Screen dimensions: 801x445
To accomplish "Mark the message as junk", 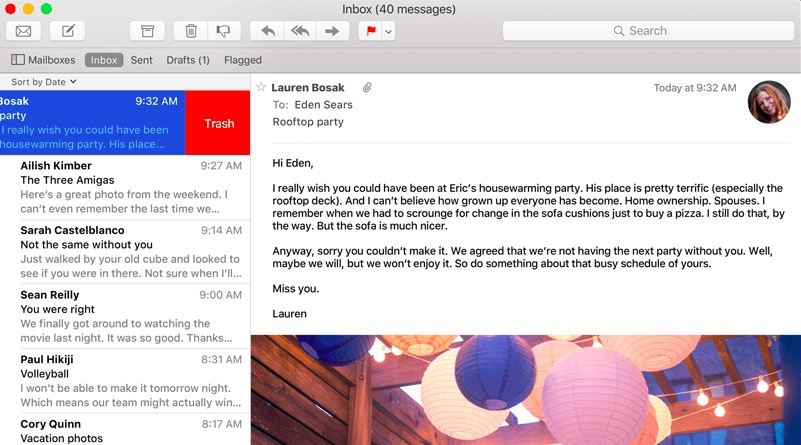I will pos(224,31).
